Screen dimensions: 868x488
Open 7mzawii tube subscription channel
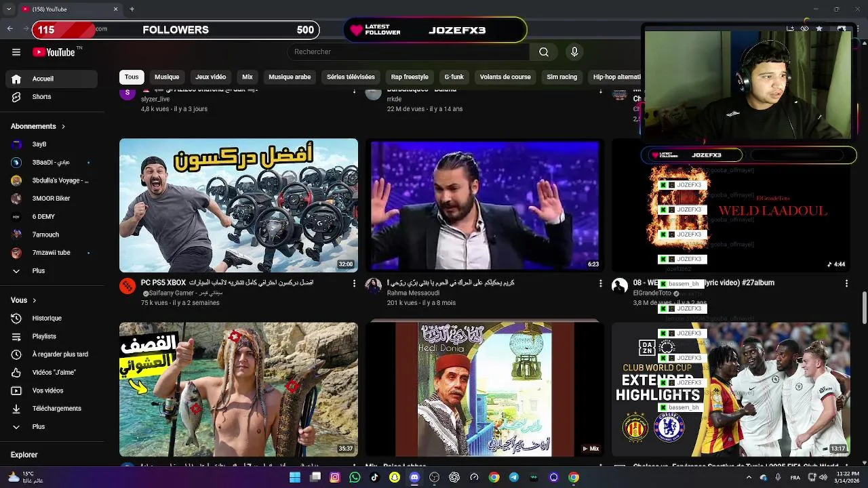click(52, 253)
